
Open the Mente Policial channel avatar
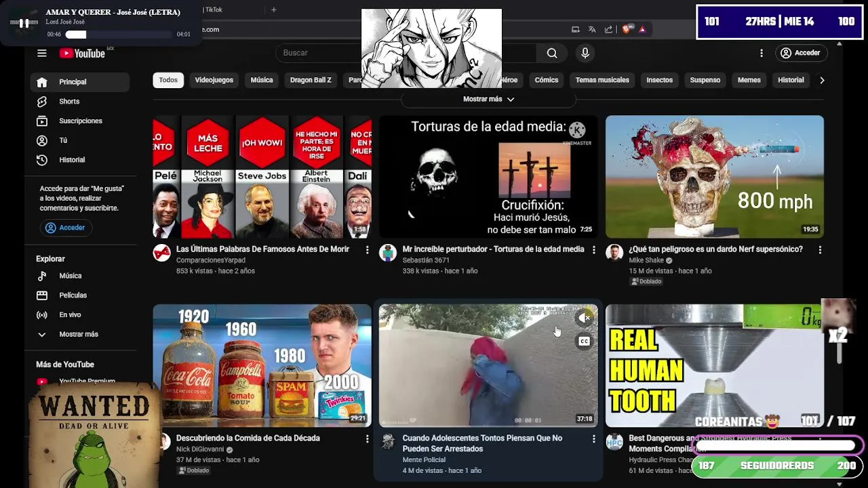[388, 442]
